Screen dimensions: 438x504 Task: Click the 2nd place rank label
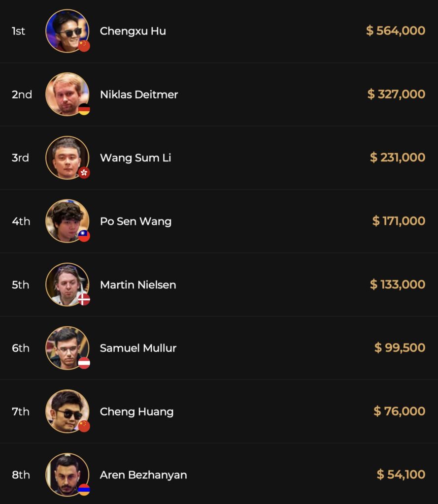22,94
